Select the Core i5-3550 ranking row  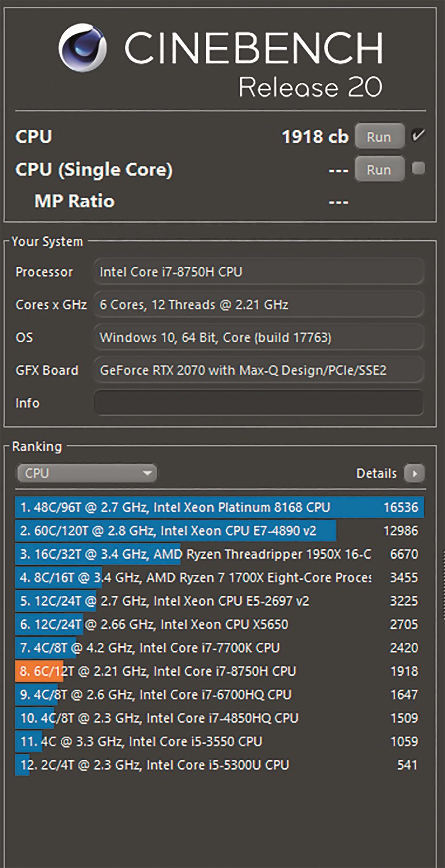pyautogui.click(x=219, y=741)
